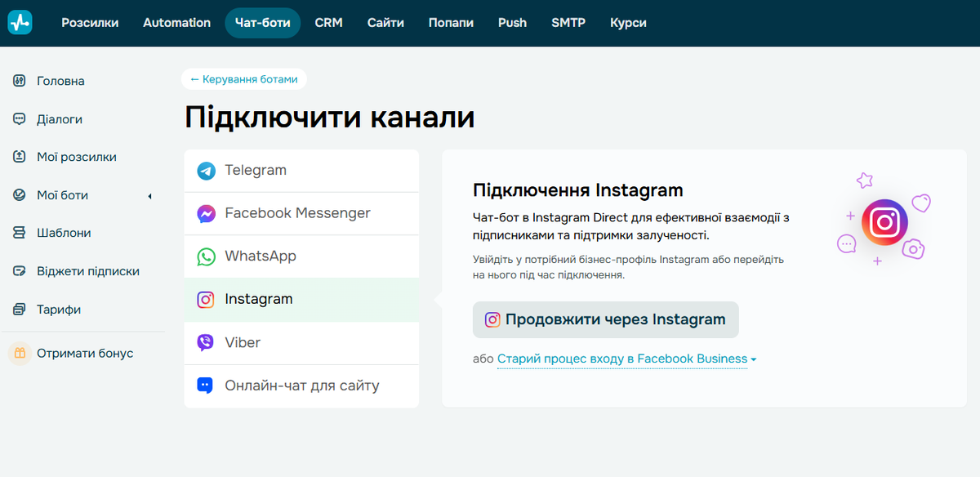Select the Чат-боти top menu tab
980x477 pixels.
click(x=262, y=23)
